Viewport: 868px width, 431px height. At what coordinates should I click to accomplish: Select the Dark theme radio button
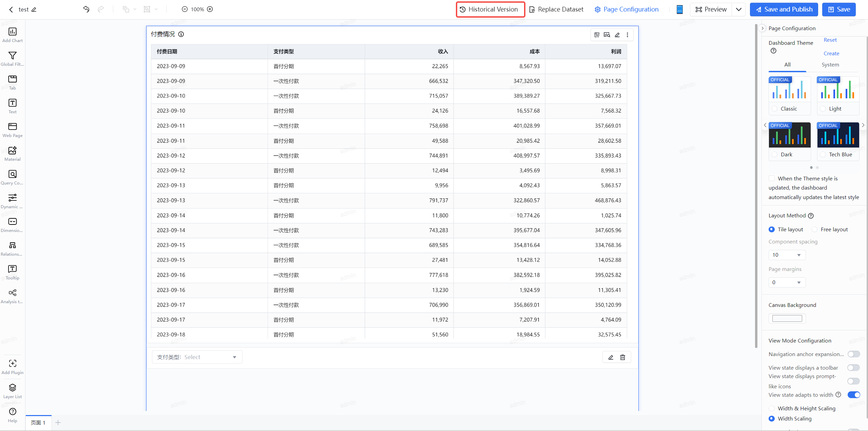click(x=774, y=155)
